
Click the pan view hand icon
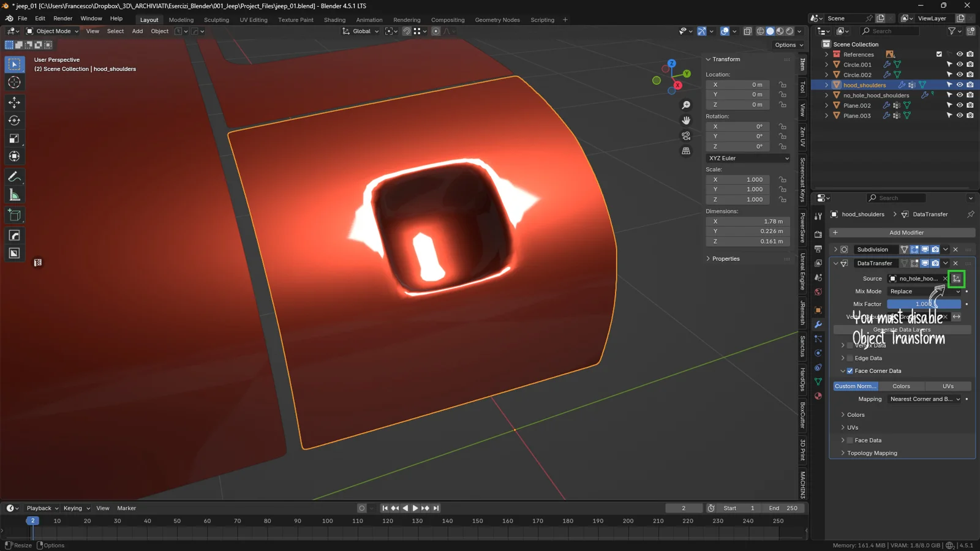[x=686, y=121]
